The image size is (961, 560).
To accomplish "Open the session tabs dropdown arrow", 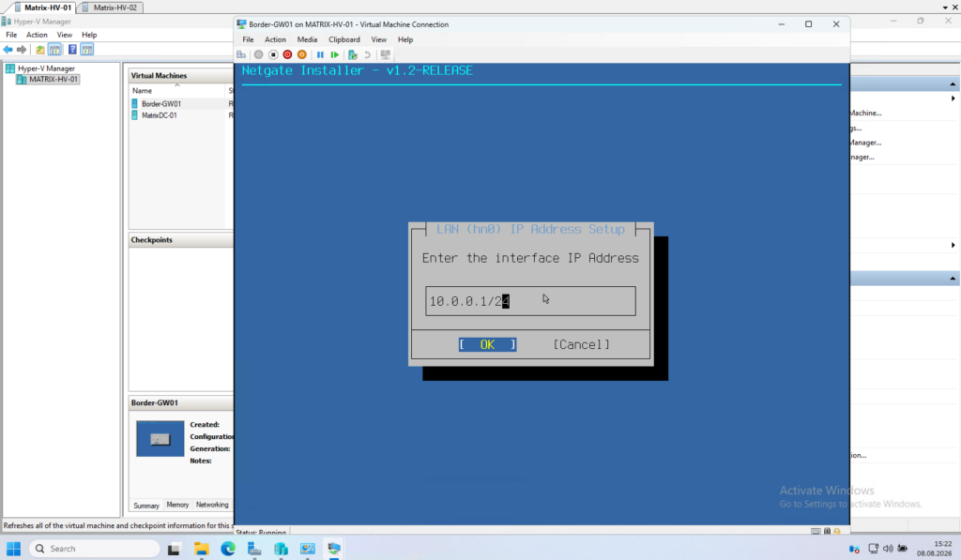I will coord(945,8).
